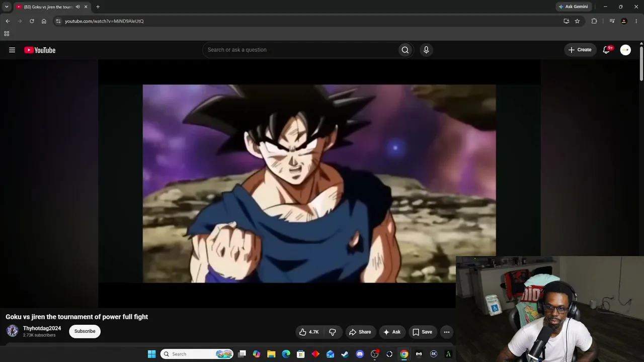Mute the tab via speaker icon
The width and height of the screenshot is (644, 362).
coord(77,7)
